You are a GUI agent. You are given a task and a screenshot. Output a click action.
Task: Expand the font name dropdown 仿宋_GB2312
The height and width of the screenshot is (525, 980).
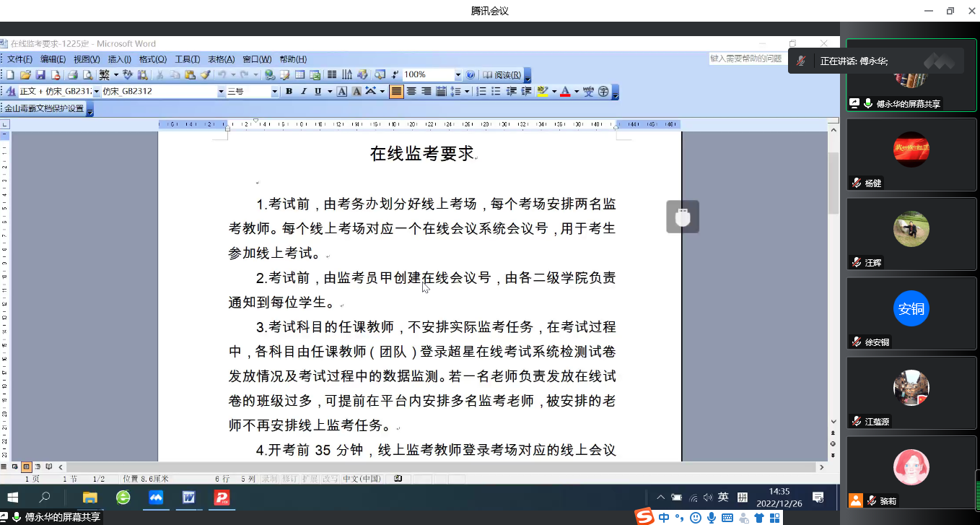click(221, 92)
